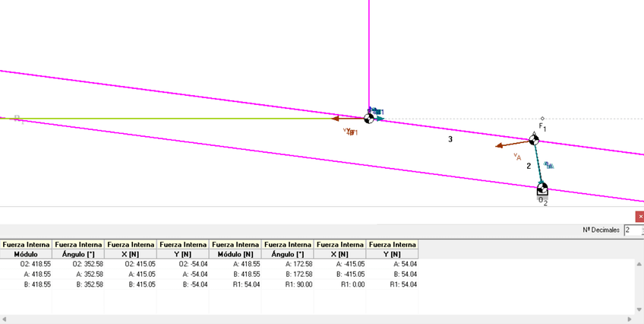Close the results panel with red X

[x=639, y=217]
